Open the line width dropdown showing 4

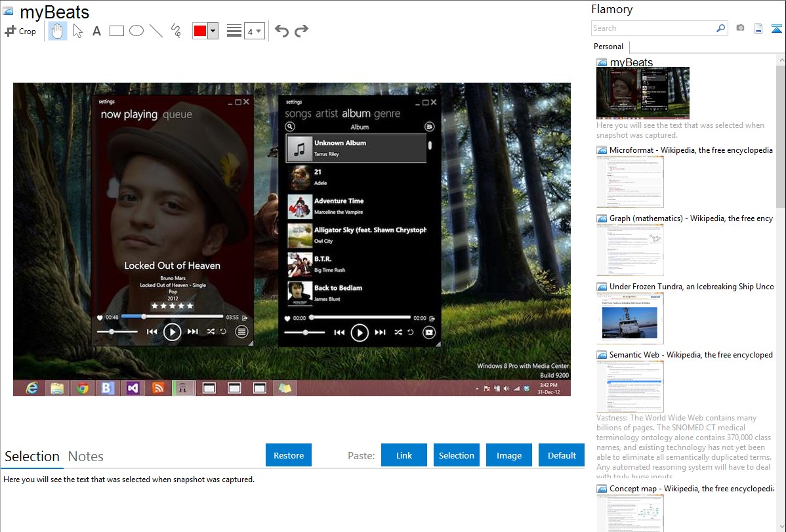click(254, 31)
